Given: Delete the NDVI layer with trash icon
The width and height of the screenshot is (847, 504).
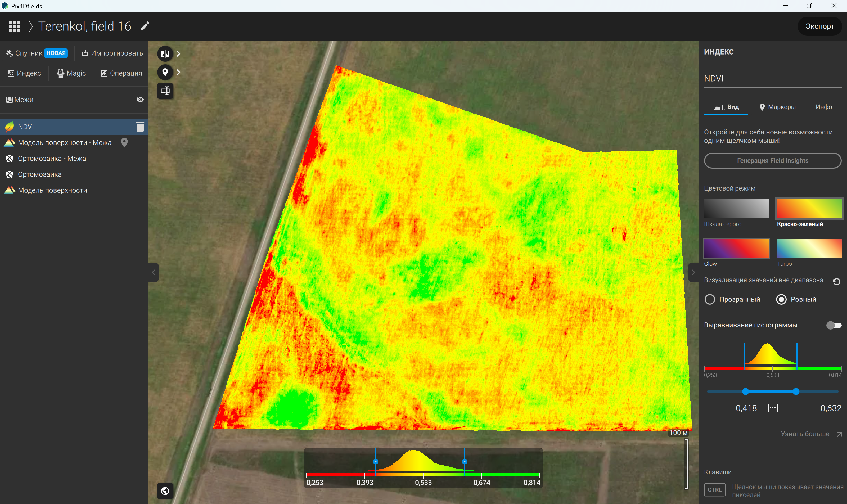Looking at the screenshot, I should click(x=140, y=127).
